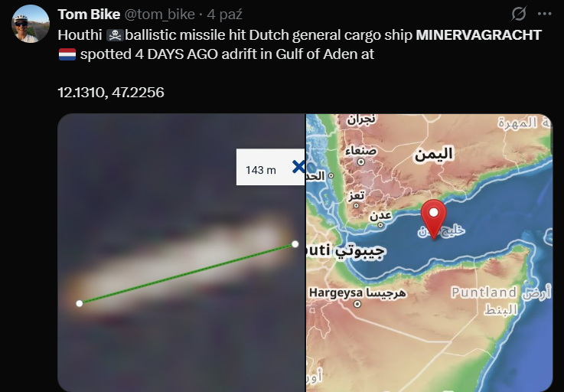Click the green measurement line on ship
The image size is (564, 392).
[x=187, y=274]
